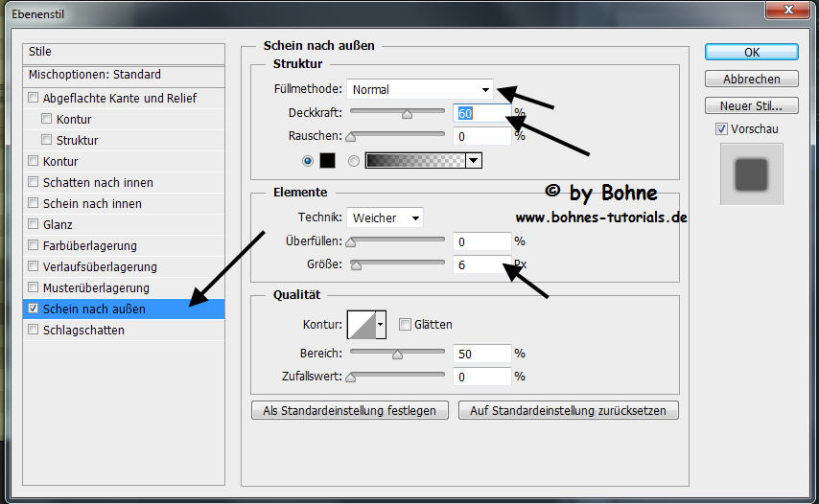
Task: Click Als Standardeinstellung festlegen button
Action: pyautogui.click(x=350, y=410)
